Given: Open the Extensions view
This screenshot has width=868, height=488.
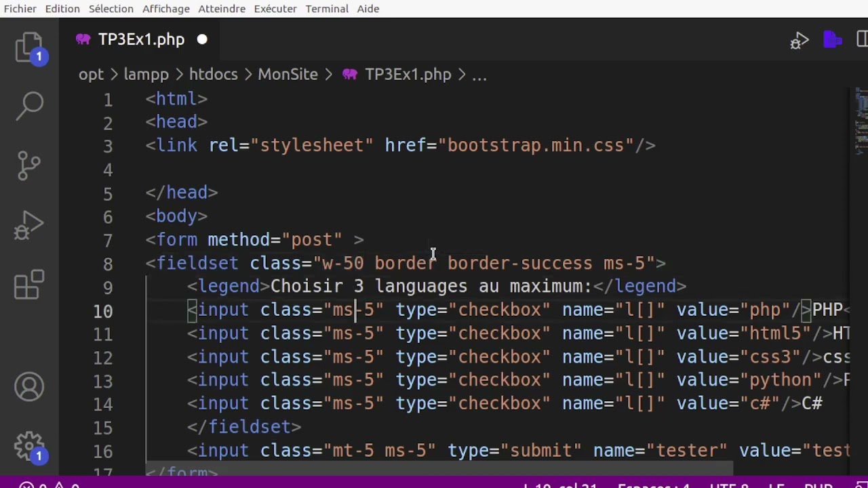Looking at the screenshot, I should click(x=29, y=285).
